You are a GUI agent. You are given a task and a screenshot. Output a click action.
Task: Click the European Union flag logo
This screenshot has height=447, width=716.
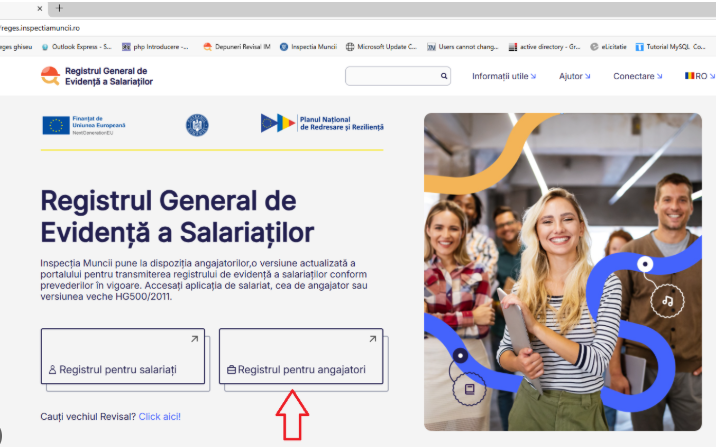(x=56, y=125)
